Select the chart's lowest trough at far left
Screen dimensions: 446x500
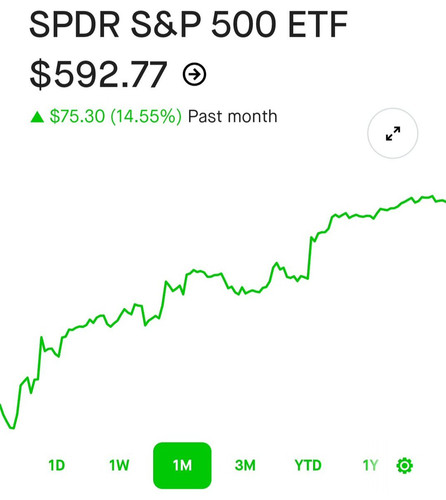pos(12,428)
